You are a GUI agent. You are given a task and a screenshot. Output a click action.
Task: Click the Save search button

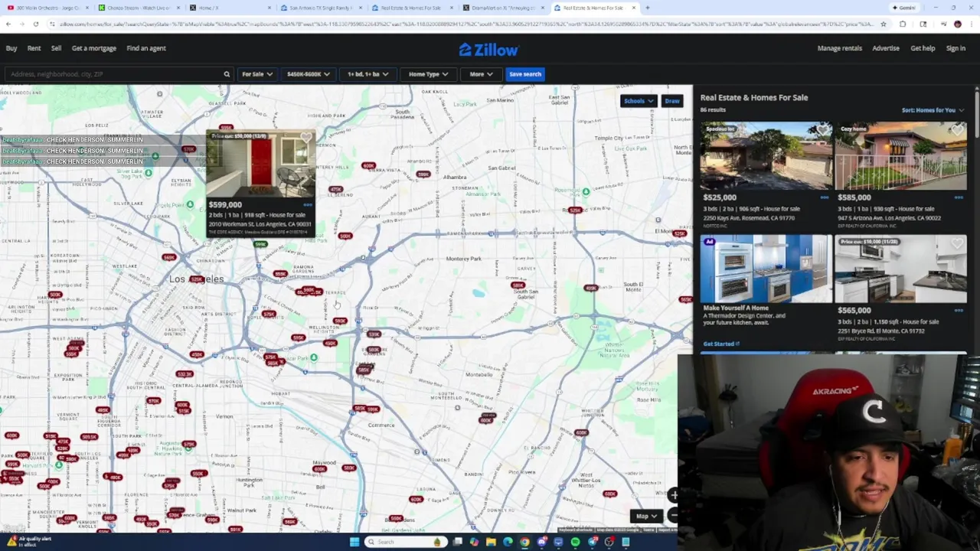click(x=525, y=74)
